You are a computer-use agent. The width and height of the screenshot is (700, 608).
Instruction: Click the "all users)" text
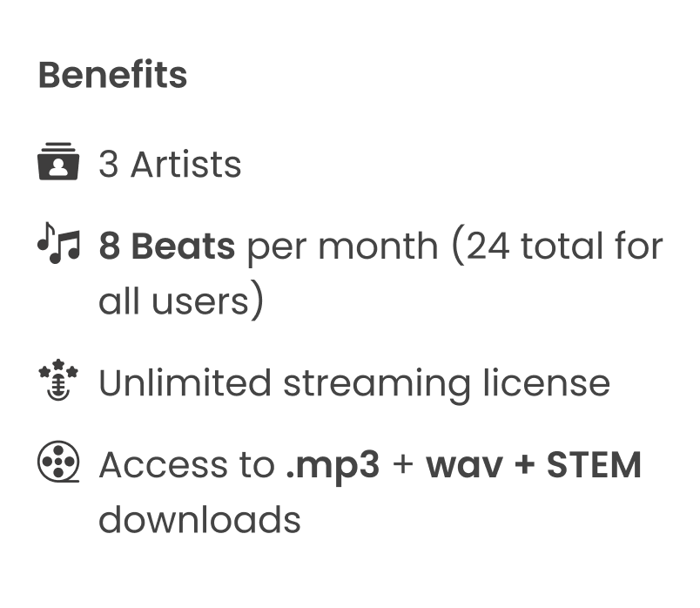pyautogui.click(x=180, y=301)
